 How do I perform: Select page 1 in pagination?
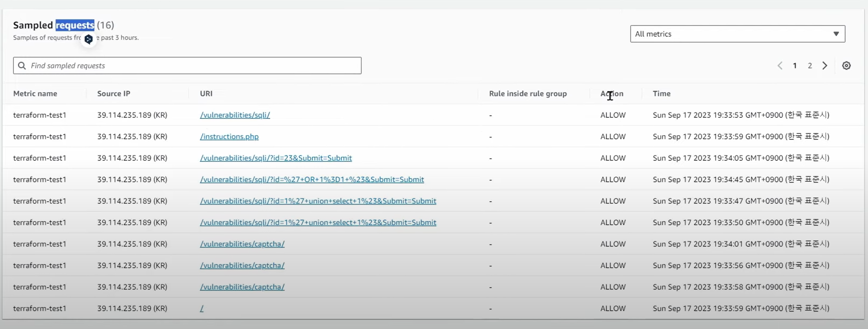[795, 66]
